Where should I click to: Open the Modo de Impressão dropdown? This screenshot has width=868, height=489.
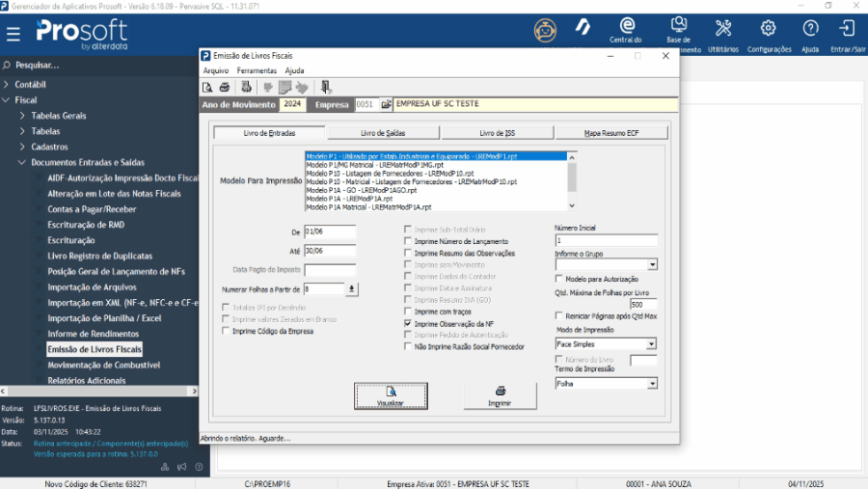click(x=652, y=343)
